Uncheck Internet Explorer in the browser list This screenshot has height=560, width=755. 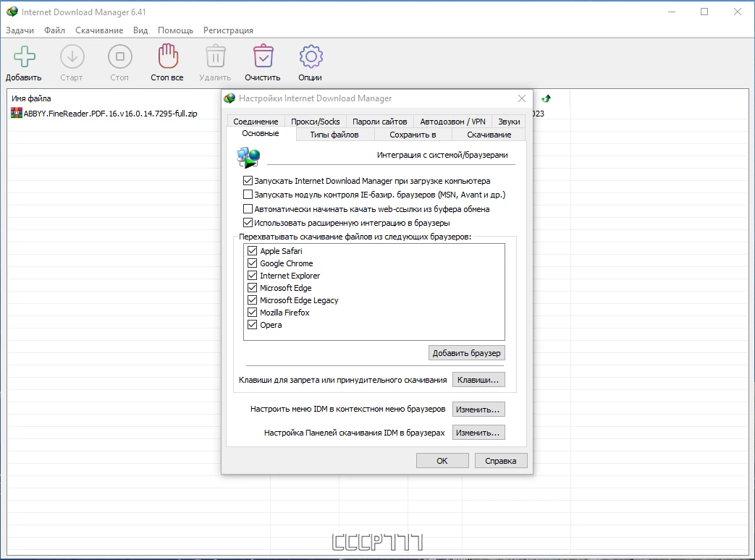point(252,275)
